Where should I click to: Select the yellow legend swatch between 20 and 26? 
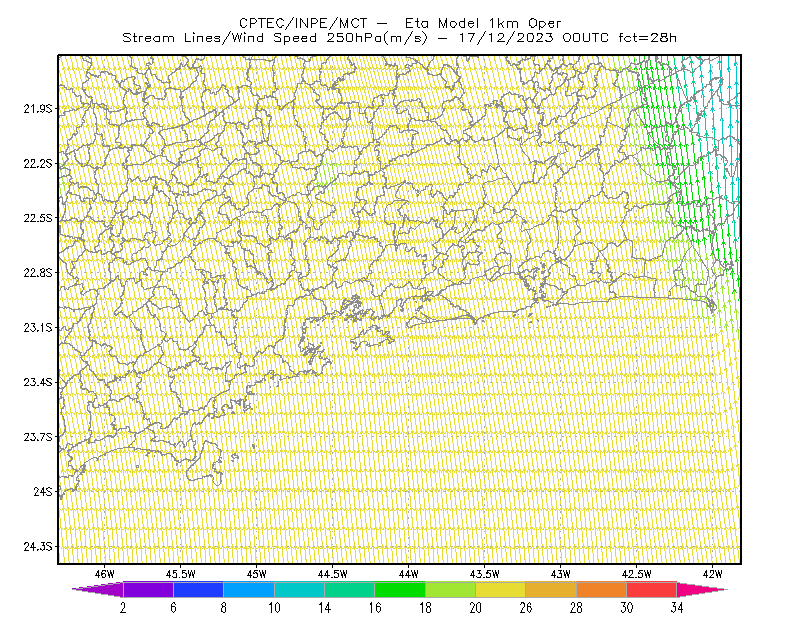tap(501, 589)
